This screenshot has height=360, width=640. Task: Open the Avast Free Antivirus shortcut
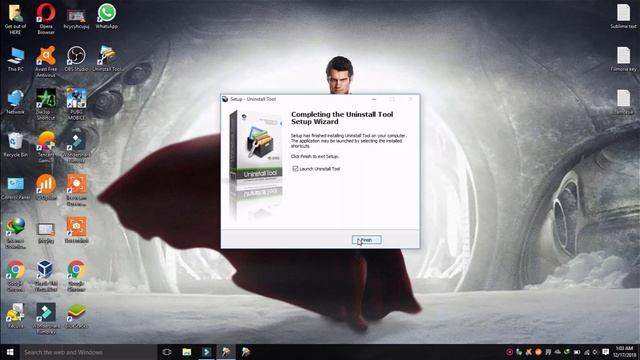[46, 61]
